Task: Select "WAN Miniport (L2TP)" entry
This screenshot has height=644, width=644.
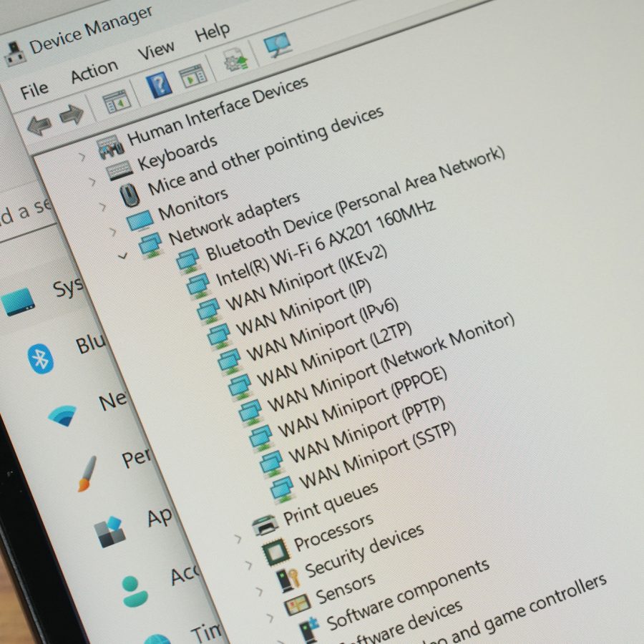Action: pyautogui.click(x=334, y=353)
